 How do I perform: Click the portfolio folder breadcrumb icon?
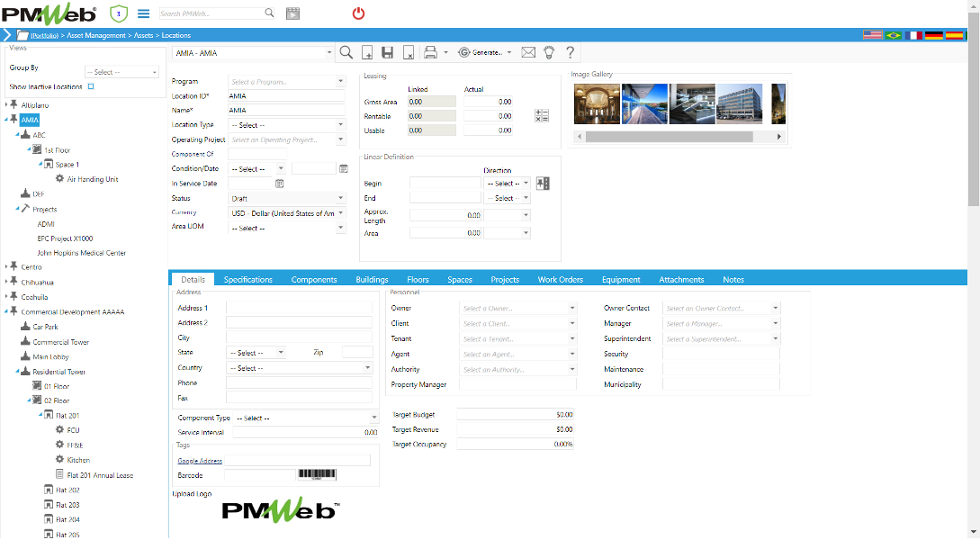[22, 35]
